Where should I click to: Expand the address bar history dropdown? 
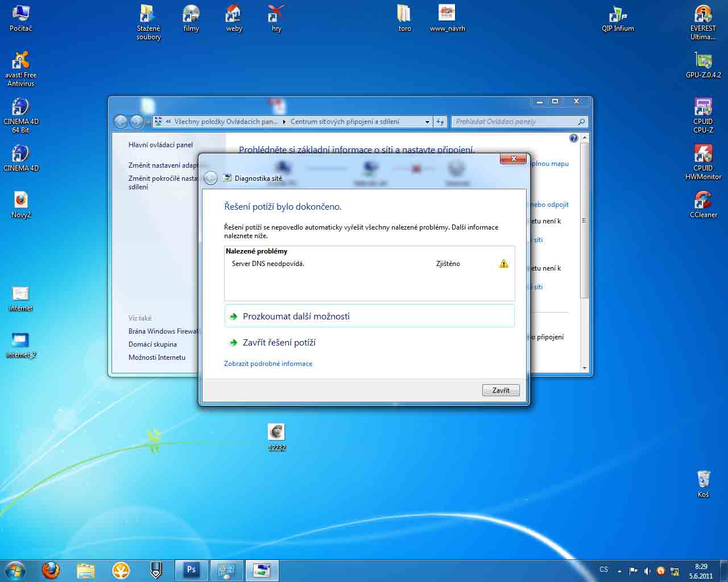tap(427, 122)
